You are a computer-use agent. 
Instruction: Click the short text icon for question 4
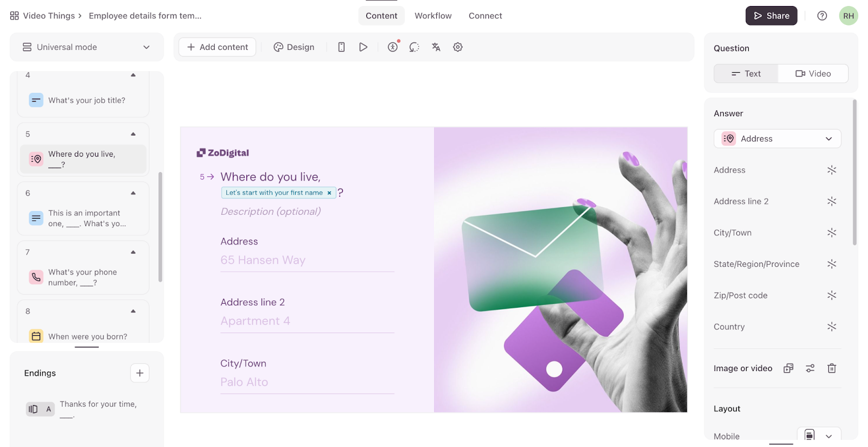tap(36, 100)
